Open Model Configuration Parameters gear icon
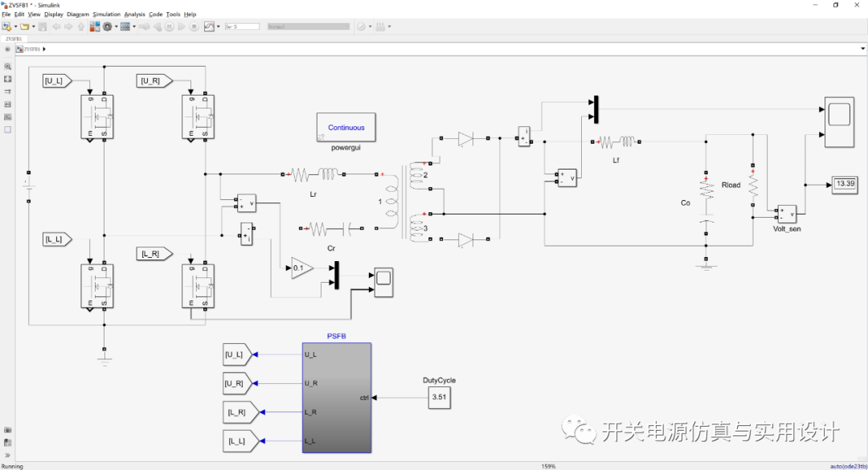Viewport: 868px width, 470px height. [x=105, y=26]
